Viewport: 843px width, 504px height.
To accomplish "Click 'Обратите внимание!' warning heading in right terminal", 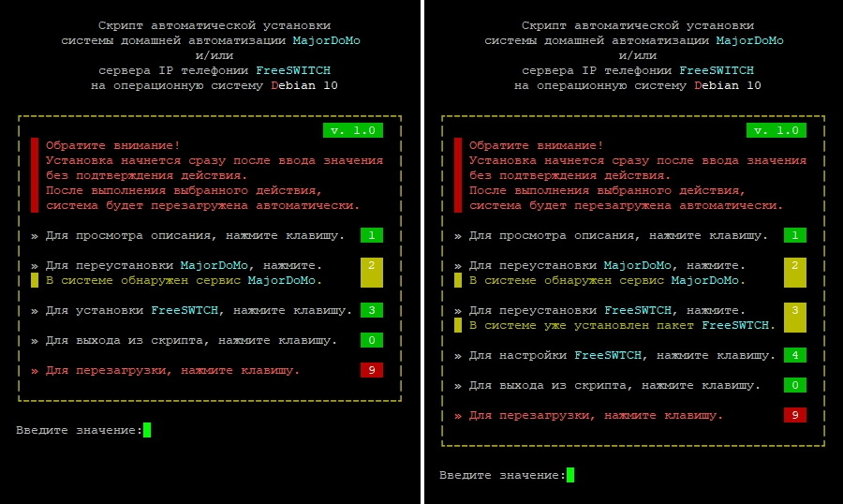I will tap(537, 145).
